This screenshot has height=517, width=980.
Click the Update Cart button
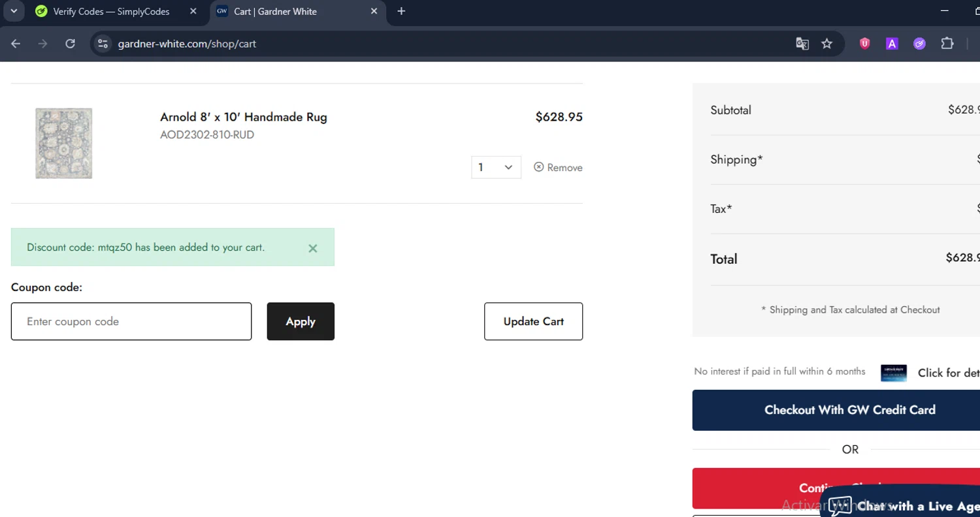pos(533,321)
